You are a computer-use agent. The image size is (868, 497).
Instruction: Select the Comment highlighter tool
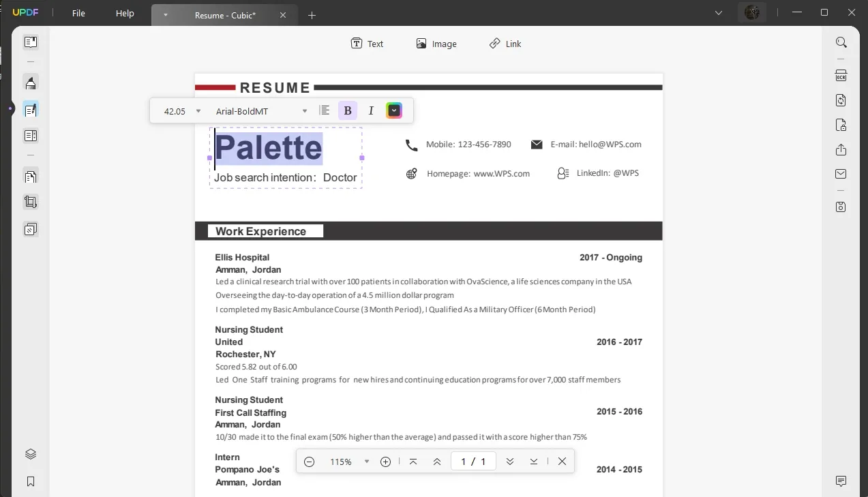tap(30, 83)
